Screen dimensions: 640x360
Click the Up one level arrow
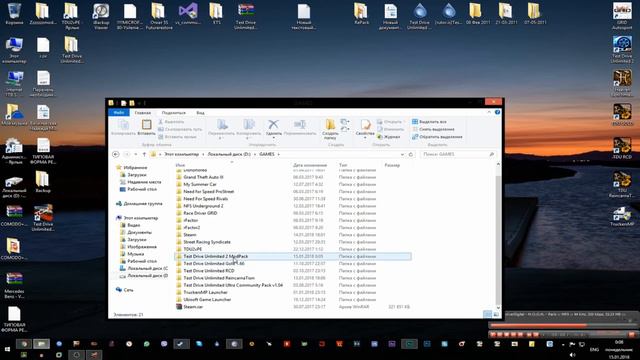click(144, 154)
